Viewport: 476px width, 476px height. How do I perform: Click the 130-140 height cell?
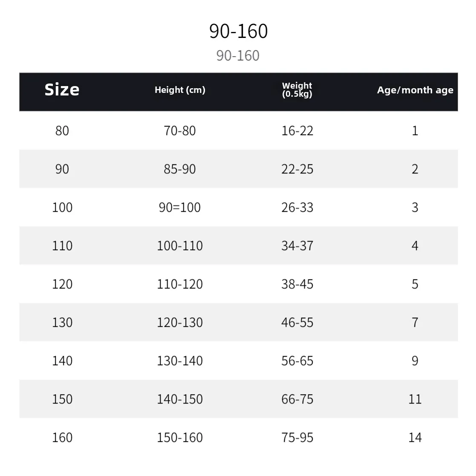point(180,361)
